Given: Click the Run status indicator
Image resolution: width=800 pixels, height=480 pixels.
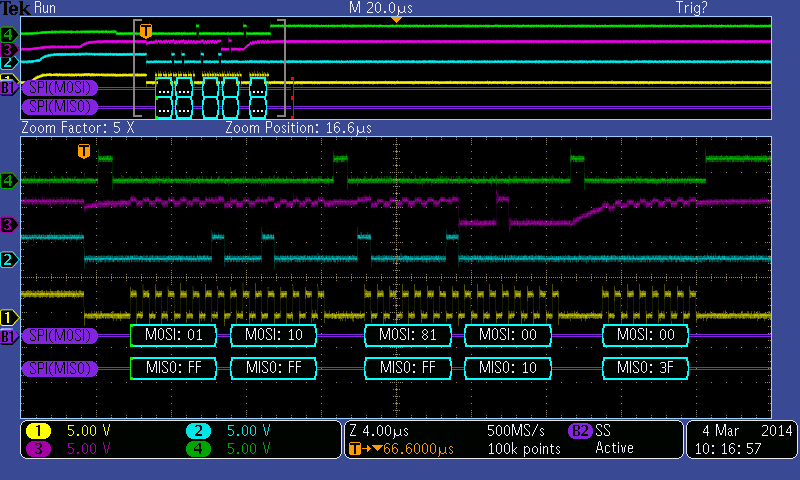Looking at the screenshot, I should click(x=45, y=8).
